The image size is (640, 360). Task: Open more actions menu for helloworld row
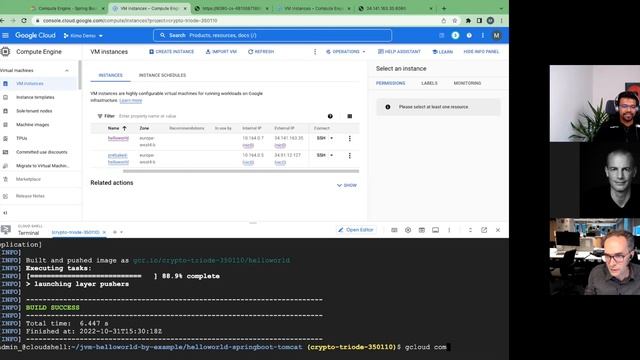pyautogui.click(x=349, y=139)
